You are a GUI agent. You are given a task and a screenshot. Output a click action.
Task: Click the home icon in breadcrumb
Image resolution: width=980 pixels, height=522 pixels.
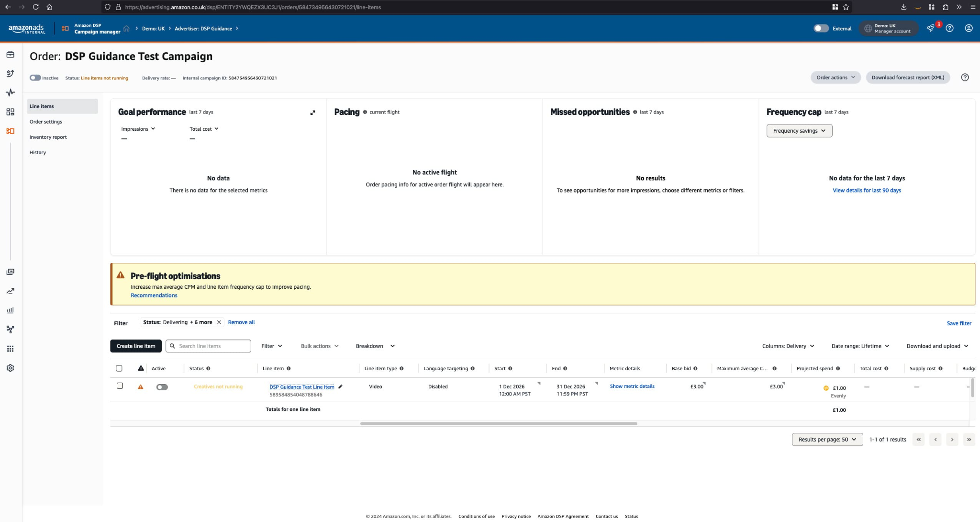[x=126, y=28]
